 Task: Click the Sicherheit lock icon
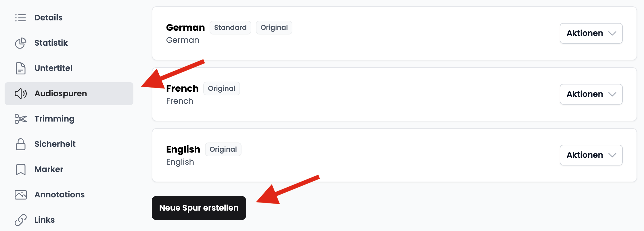click(20, 144)
